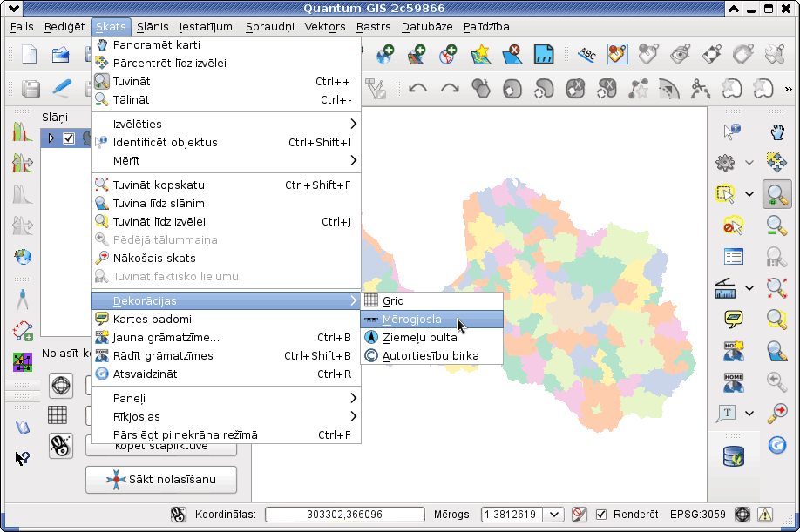Click the Sākt nolasīšanu button

[x=161, y=480]
